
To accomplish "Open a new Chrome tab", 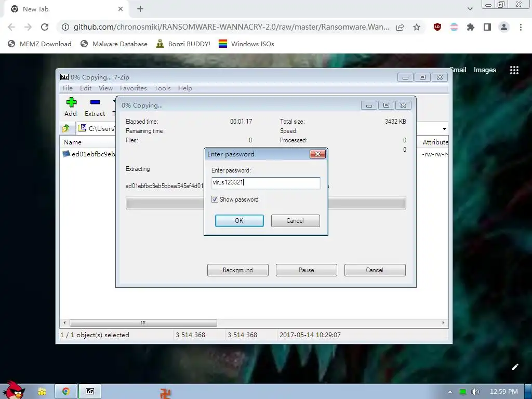I will (x=140, y=9).
